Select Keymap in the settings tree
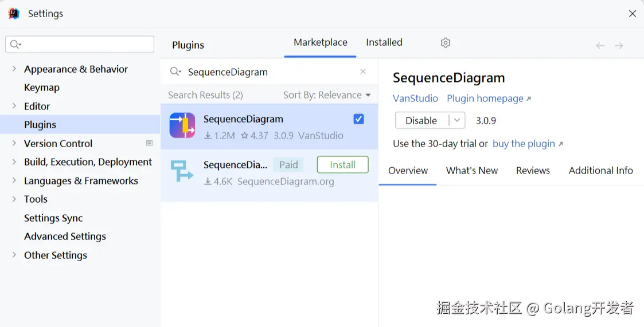The width and height of the screenshot is (644, 327). click(41, 88)
